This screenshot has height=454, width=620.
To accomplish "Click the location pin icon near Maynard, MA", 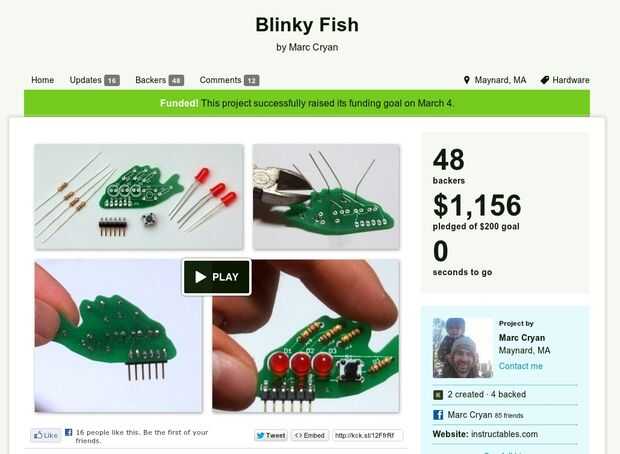I will point(467,80).
